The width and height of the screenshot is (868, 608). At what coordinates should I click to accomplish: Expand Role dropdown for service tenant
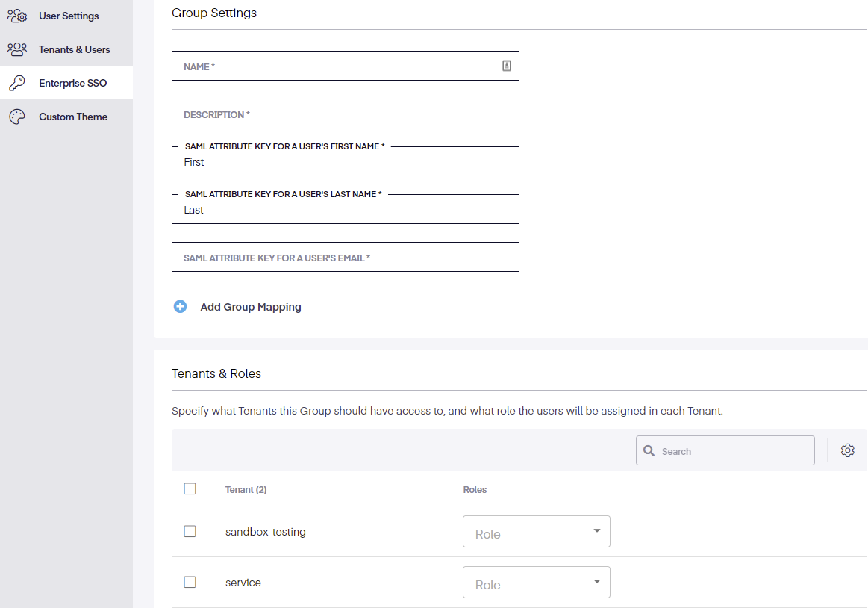(x=536, y=583)
